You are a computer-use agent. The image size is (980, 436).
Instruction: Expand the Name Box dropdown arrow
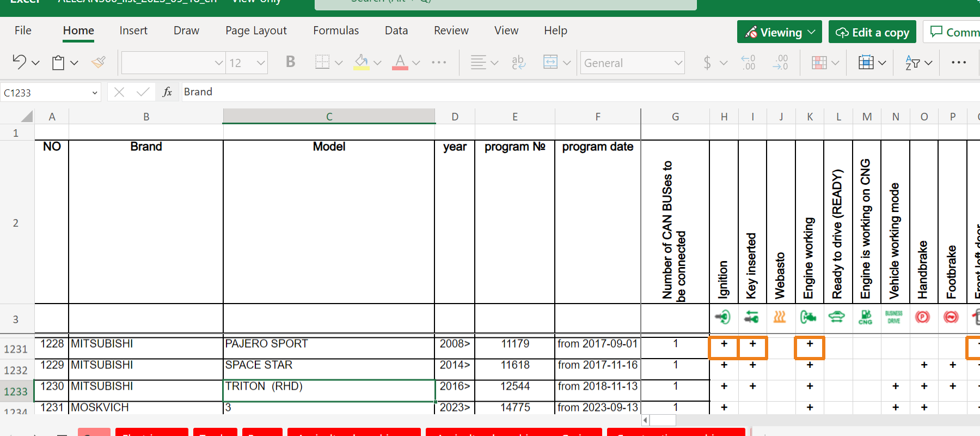95,93
